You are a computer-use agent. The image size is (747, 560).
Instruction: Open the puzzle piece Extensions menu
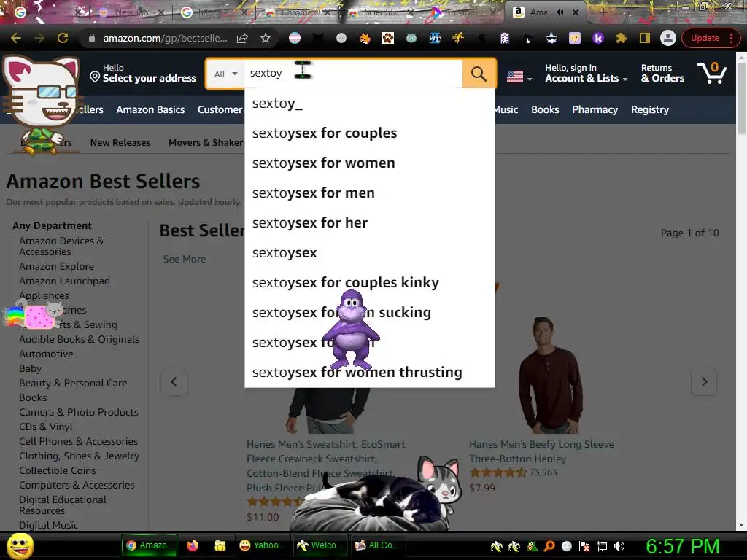(x=622, y=38)
